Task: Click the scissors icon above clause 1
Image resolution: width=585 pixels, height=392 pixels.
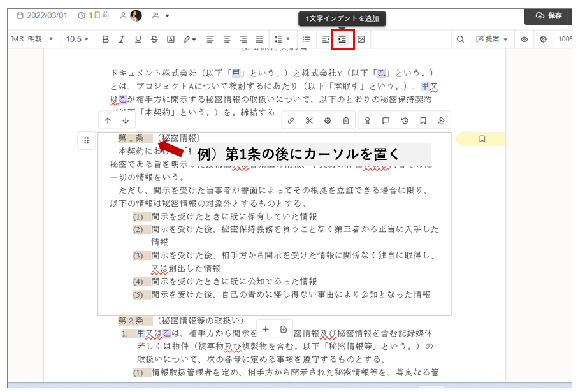Action: pyautogui.click(x=309, y=120)
